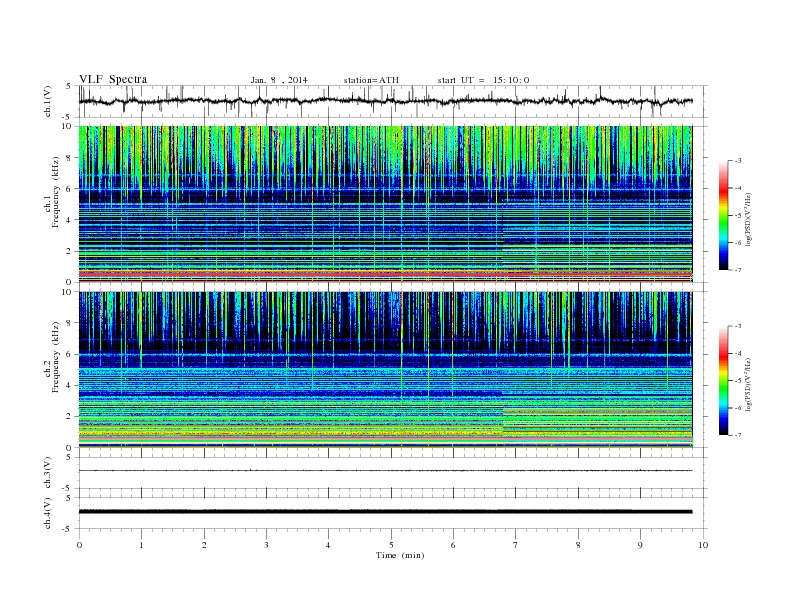The image size is (792, 612).
Task: Click the time axis tick label "8"
Action: click(578, 545)
